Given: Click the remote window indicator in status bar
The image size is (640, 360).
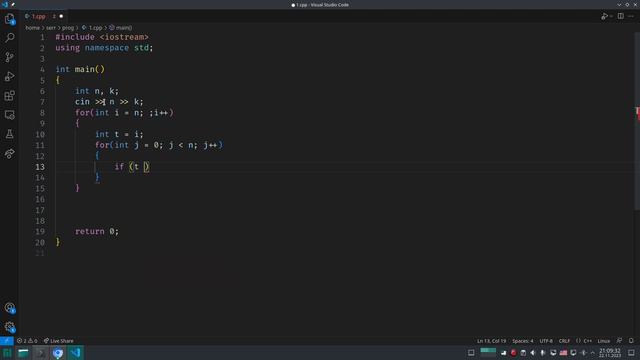Looking at the screenshot, I should pos(7,341).
